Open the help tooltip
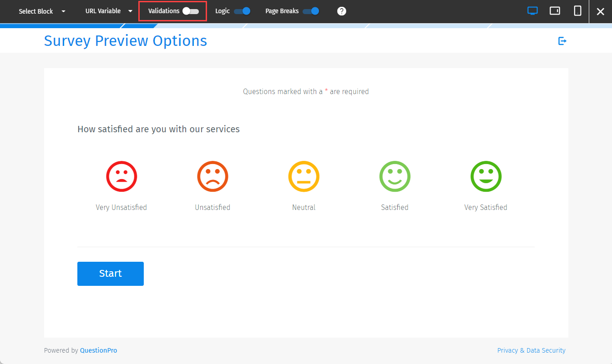 (x=342, y=10)
